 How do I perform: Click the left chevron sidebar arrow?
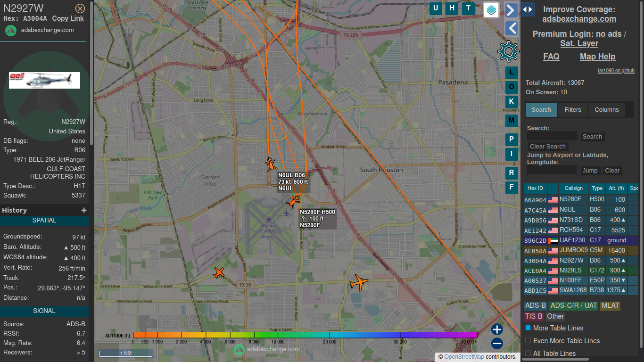click(512, 28)
